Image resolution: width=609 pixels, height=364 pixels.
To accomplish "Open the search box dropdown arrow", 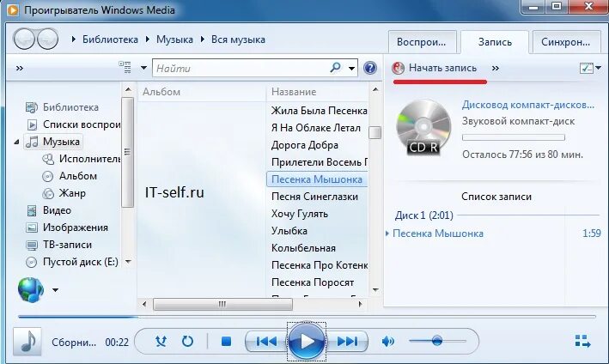I will pos(351,69).
